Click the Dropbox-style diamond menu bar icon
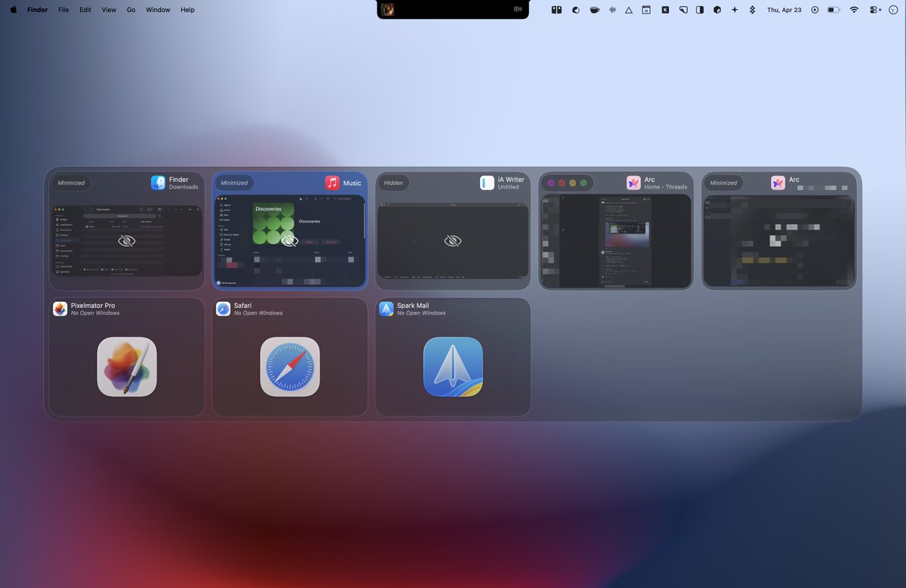906x588 pixels. (752, 10)
